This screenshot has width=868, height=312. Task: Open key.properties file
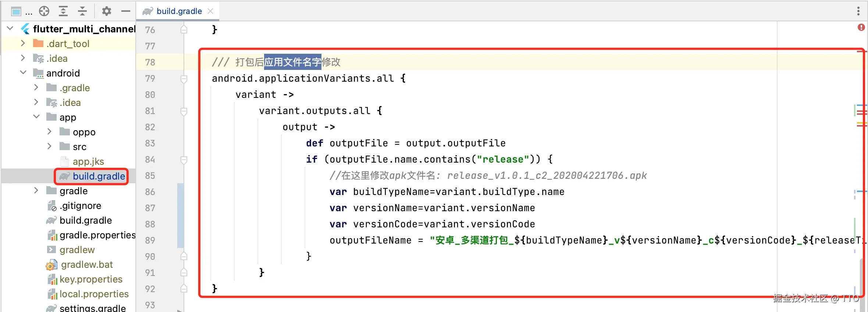pos(91,279)
